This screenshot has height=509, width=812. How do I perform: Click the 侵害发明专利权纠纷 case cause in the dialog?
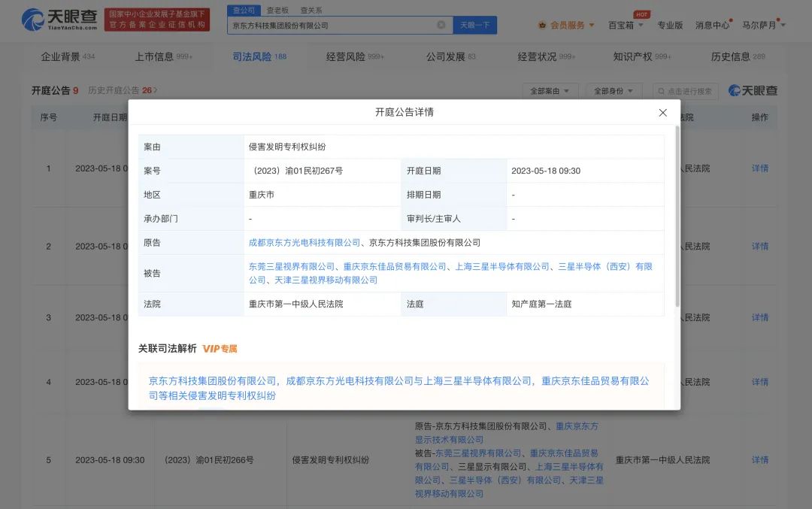287,147
